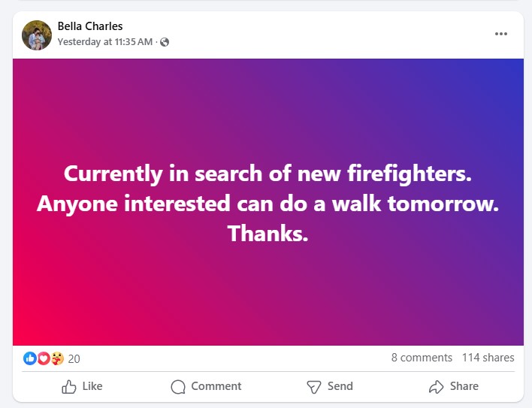532x408 pixels.
Task: Click the thumbs-up icon beside Like
Action: (x=69, y=387)
